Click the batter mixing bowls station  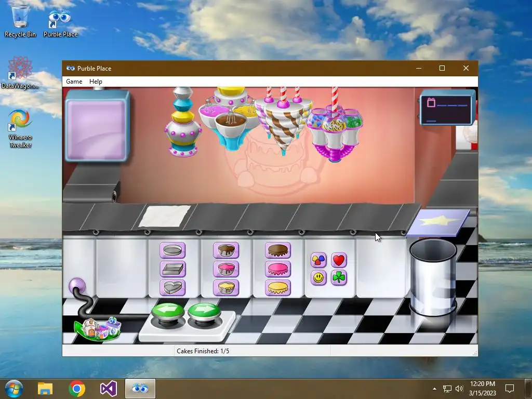(x=231, y=118)
